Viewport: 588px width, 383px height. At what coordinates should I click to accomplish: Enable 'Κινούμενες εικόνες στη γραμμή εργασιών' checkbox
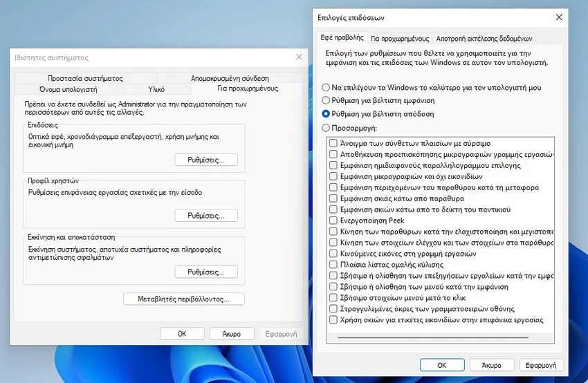333,254
